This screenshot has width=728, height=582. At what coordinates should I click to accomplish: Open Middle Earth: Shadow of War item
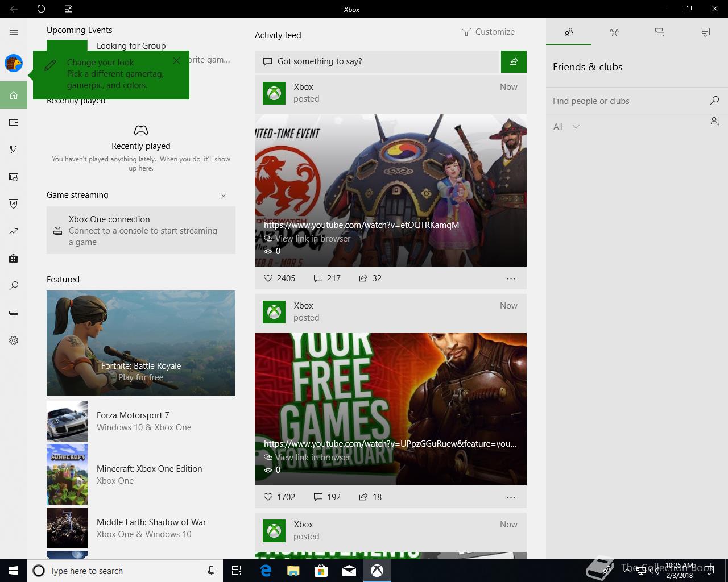tap(141, 528)
